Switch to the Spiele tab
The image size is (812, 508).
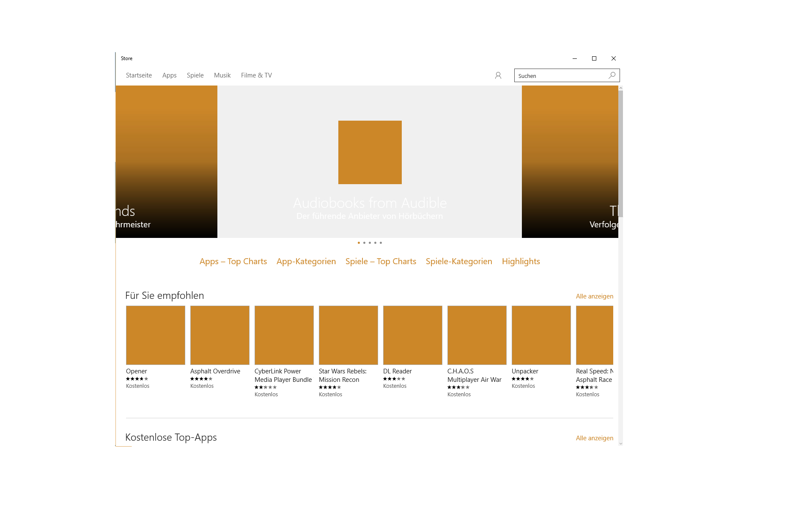coord(195,75)
